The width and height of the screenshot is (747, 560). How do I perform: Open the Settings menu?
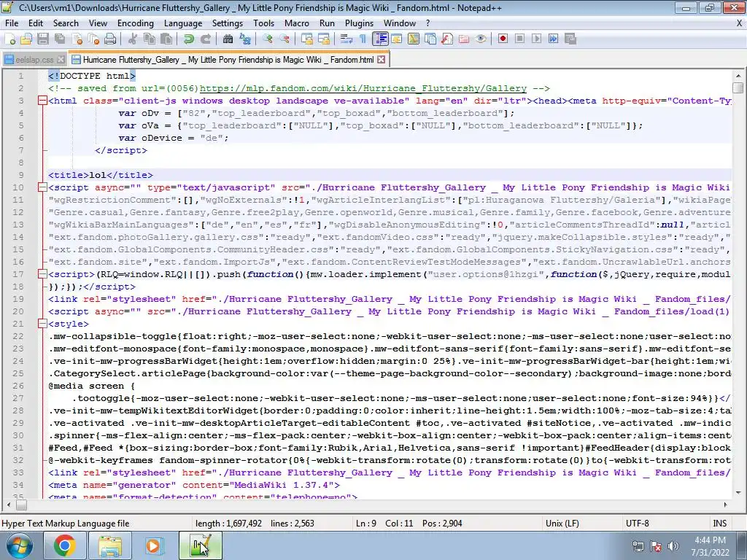point(228,23)
